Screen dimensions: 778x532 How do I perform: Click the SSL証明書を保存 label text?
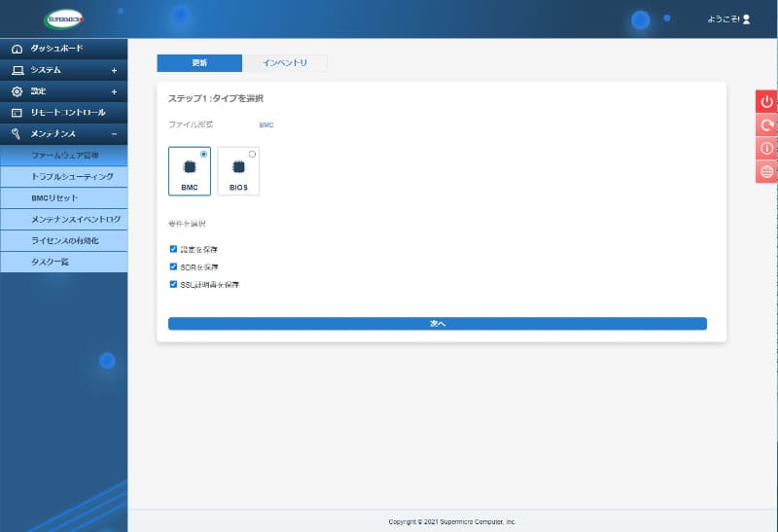pos(209,285)
